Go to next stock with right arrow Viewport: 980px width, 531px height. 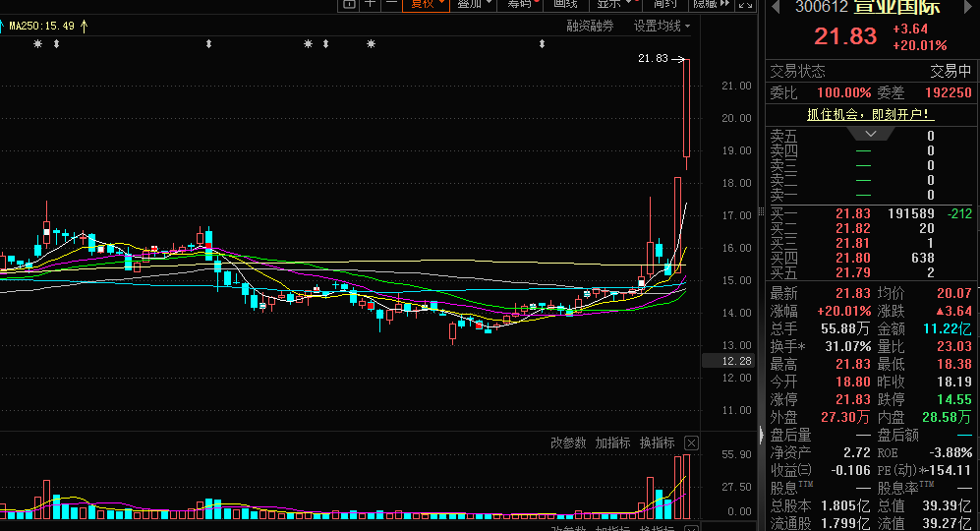pyautogui.click(x=969, y=7)
